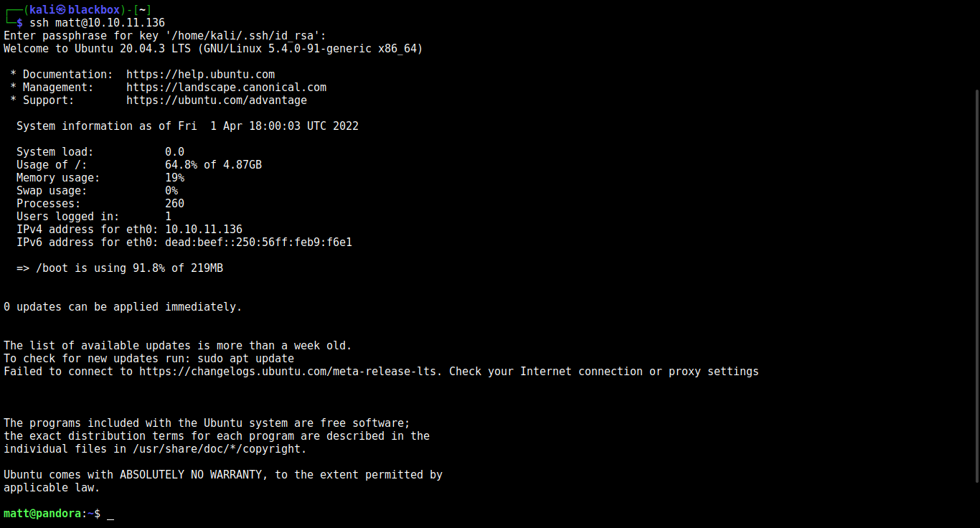Screen dimensions: 980x528
Task: Select the IPv6 dead:beef address value
Action: click(258, 242)
